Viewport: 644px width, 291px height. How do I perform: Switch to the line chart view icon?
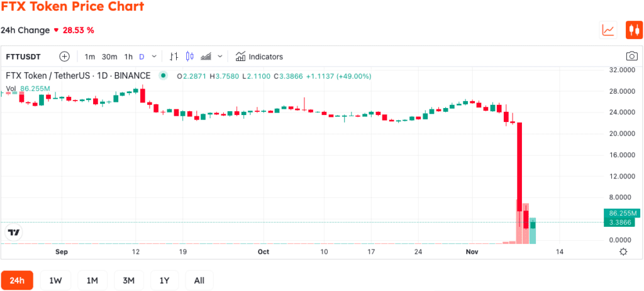(x=608, y=30)
